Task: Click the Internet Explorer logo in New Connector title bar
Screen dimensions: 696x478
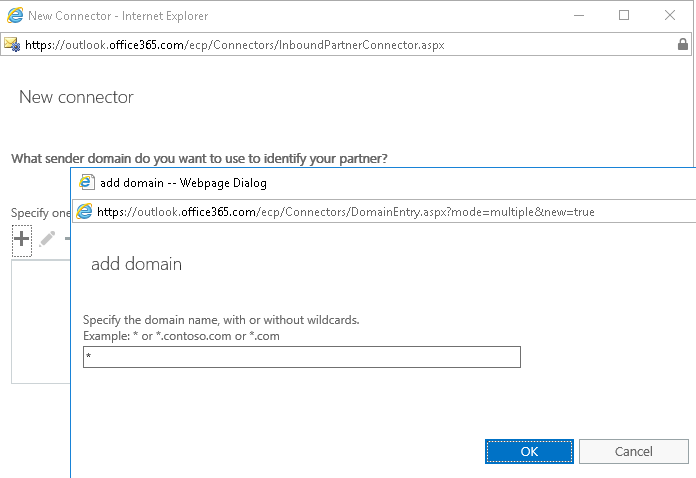Action: click(15, 16)
